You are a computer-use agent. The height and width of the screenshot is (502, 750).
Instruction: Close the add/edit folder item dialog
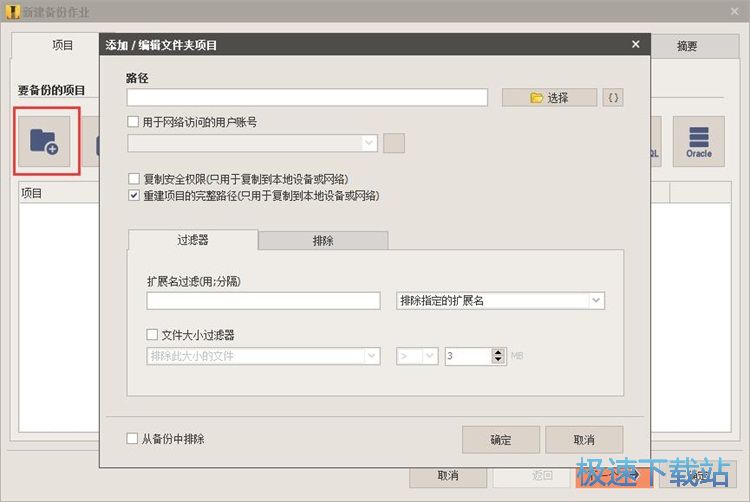tap(636, 44)
